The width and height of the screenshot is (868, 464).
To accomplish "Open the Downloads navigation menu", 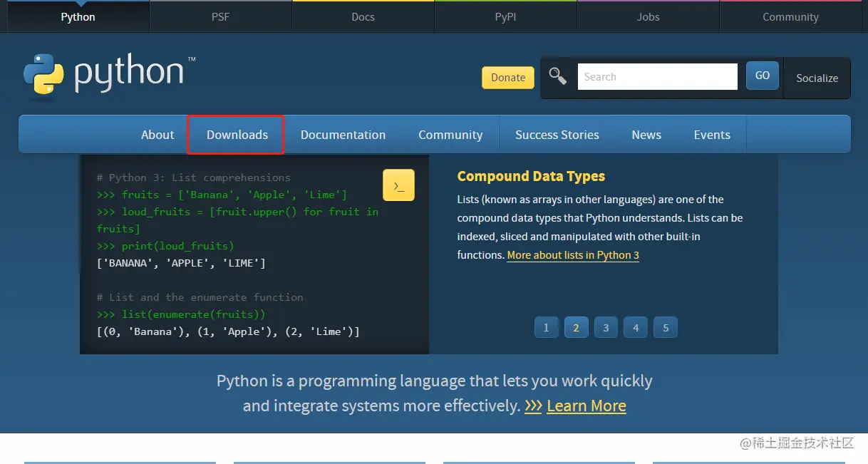I will pyautogui.click(x=237, y=135).
